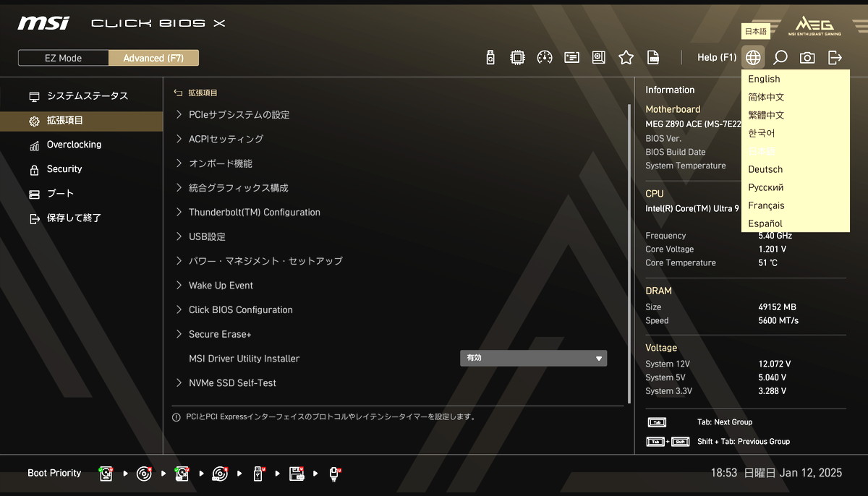Click the info icon beside PCI description

176,417
